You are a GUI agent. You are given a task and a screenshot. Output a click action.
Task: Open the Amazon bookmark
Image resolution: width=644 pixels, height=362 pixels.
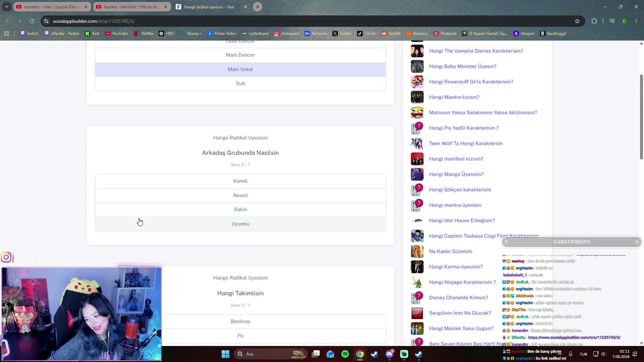pos(417,34)
